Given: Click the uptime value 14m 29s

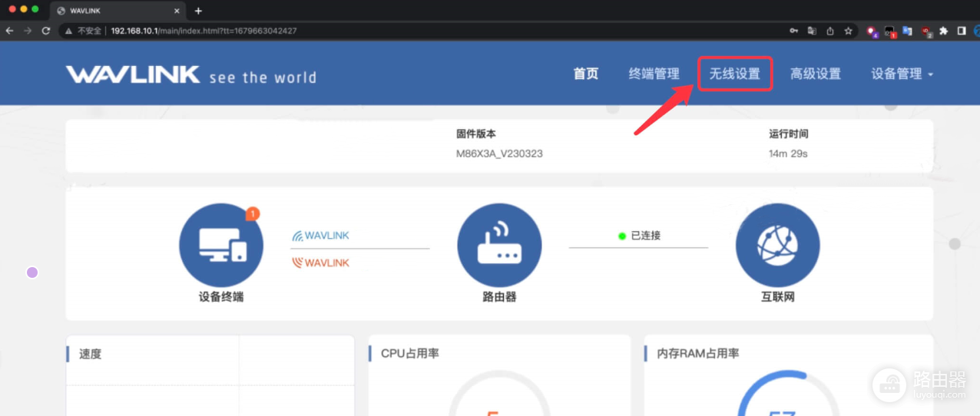Looking at the screenshot, I should 788,154.
